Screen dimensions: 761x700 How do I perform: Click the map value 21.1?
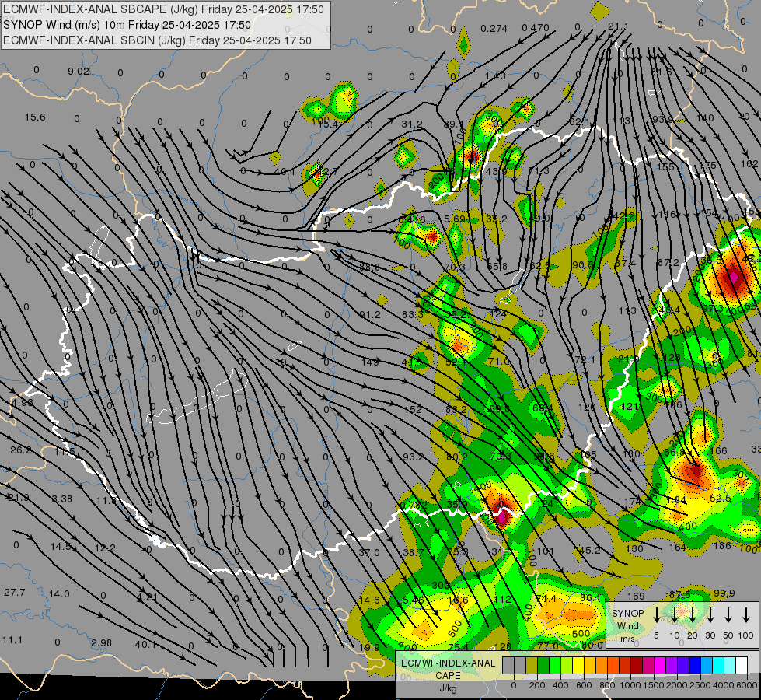618,26
